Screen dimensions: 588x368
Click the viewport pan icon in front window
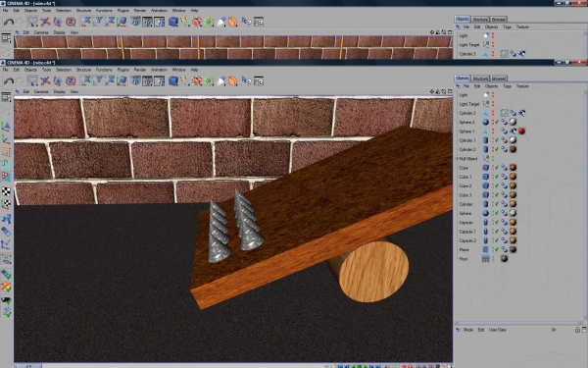(432, 91)
